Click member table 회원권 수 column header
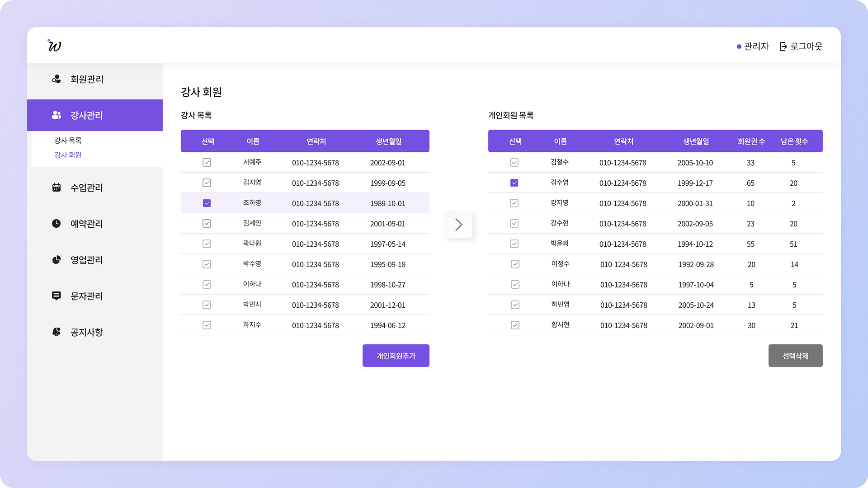The image size is (868, 488). pyautogui.click(x=751, y=141)
